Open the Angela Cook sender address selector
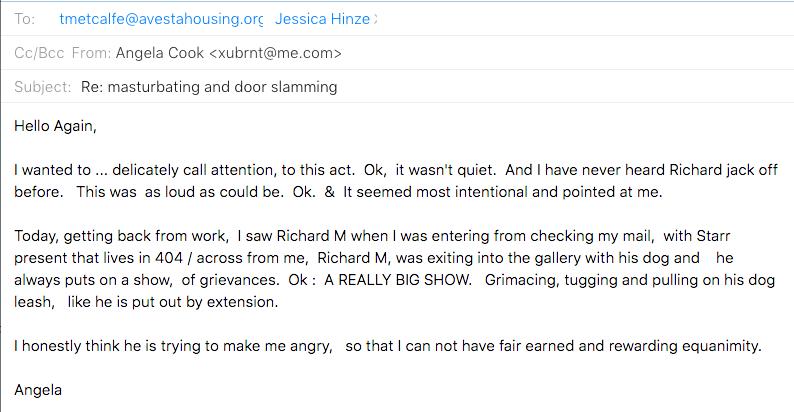 coord(228,53)
